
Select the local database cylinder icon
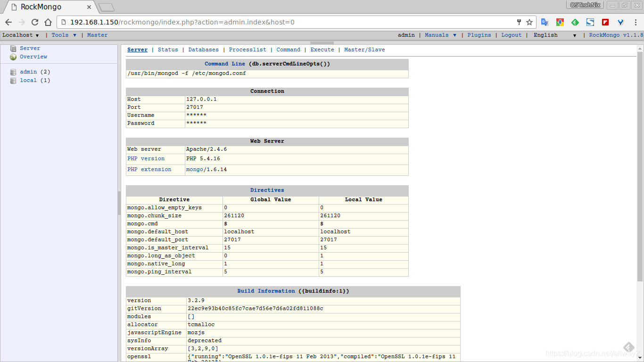tap(13, 80)
